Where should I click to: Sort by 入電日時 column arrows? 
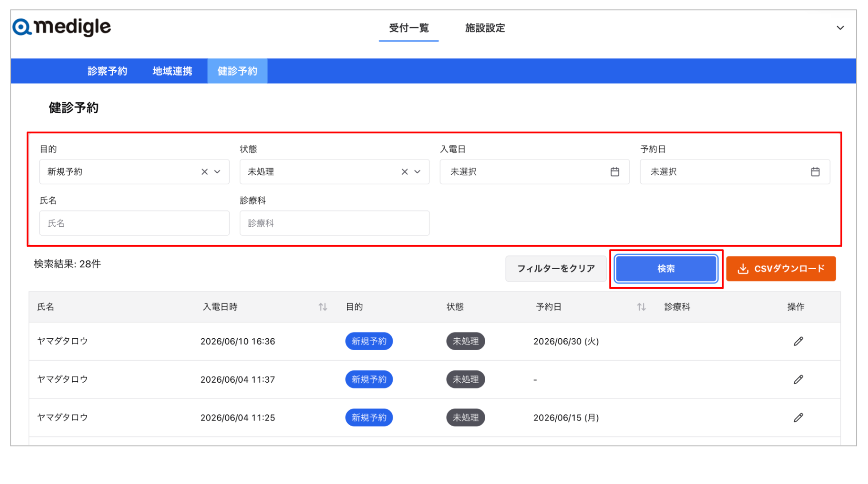click(323, 307)
